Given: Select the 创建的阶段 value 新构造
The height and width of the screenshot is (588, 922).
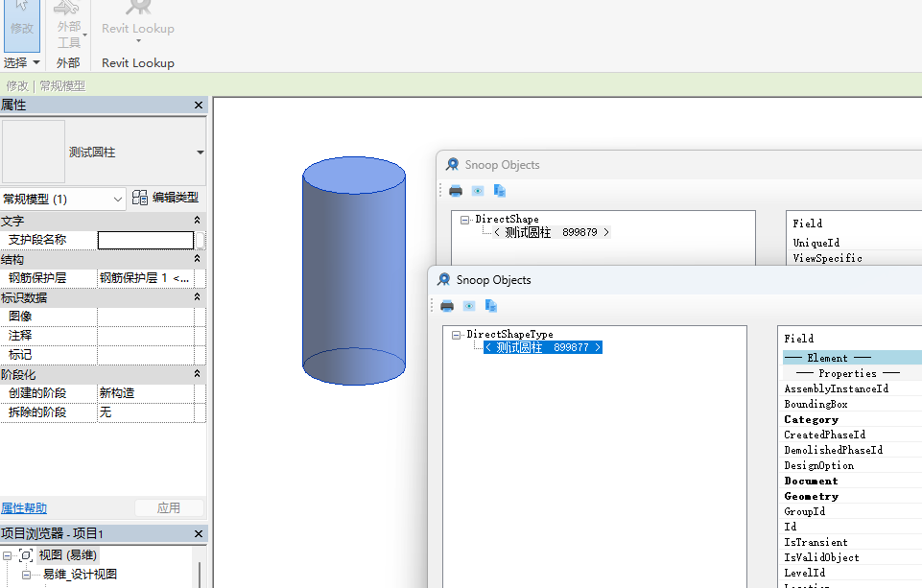Looking at the screenshot, I should click(x=145, y=393).
